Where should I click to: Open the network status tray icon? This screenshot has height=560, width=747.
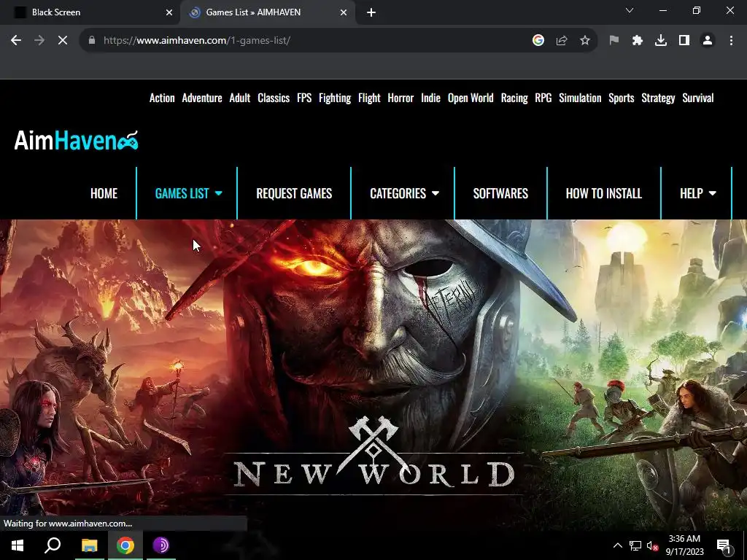pos(635,545)
